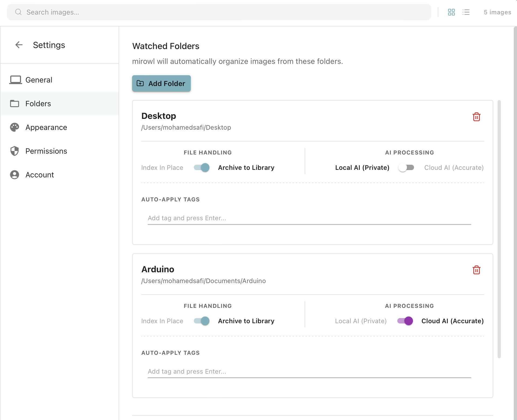Click the Appearance palette icon

pyautogui.click(x=15, y=127)
